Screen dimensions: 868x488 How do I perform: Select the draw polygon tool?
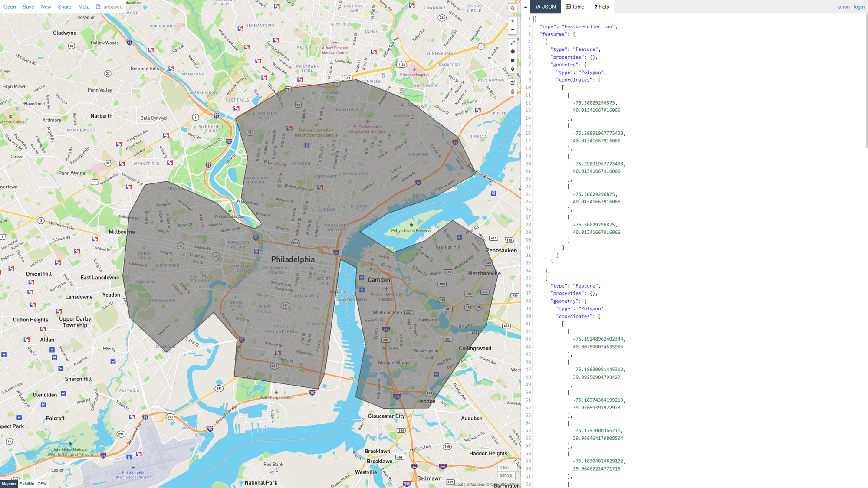(513, 52)
